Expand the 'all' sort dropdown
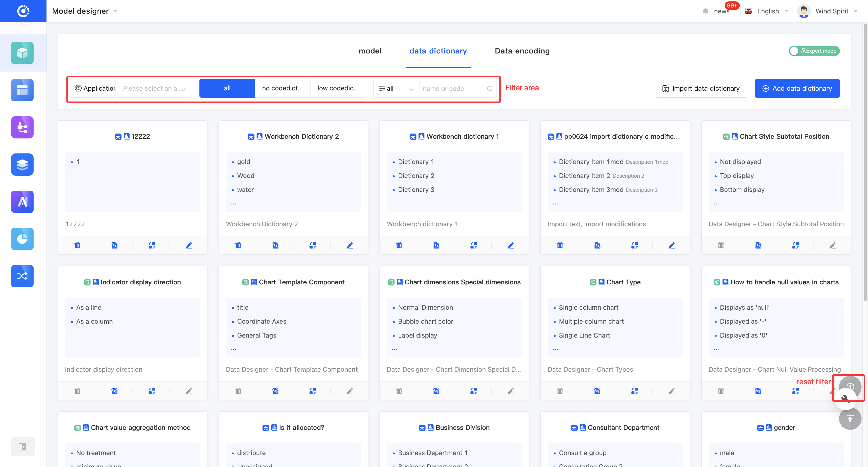Screen dimensions: 868x467 click(x=396, y=89)
